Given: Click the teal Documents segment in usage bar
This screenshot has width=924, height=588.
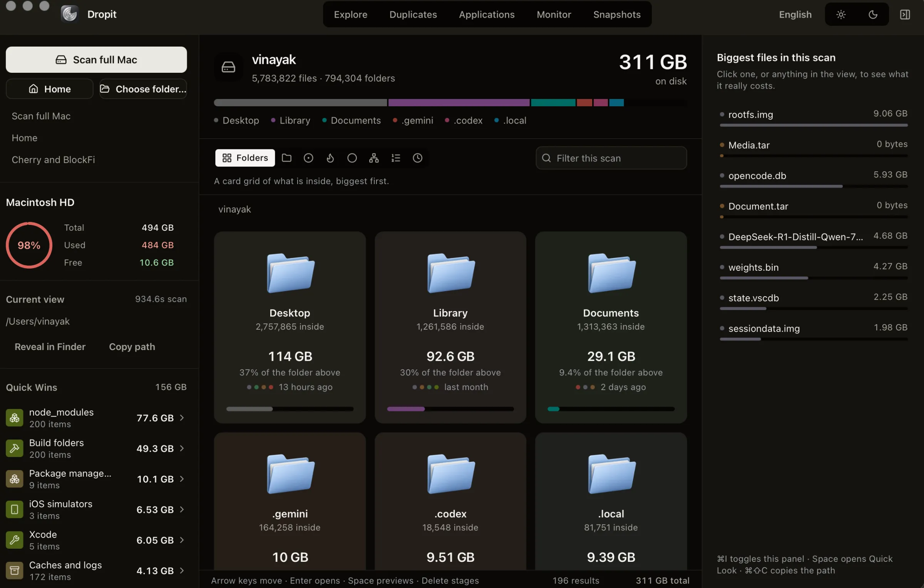Looking at the screenshot, I should click(553, 103).
